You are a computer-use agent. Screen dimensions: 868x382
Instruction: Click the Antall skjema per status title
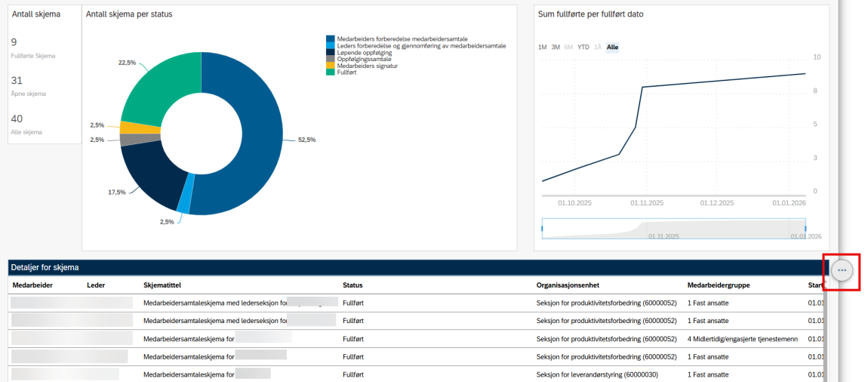pyautogui.click(x=129, y=14)
